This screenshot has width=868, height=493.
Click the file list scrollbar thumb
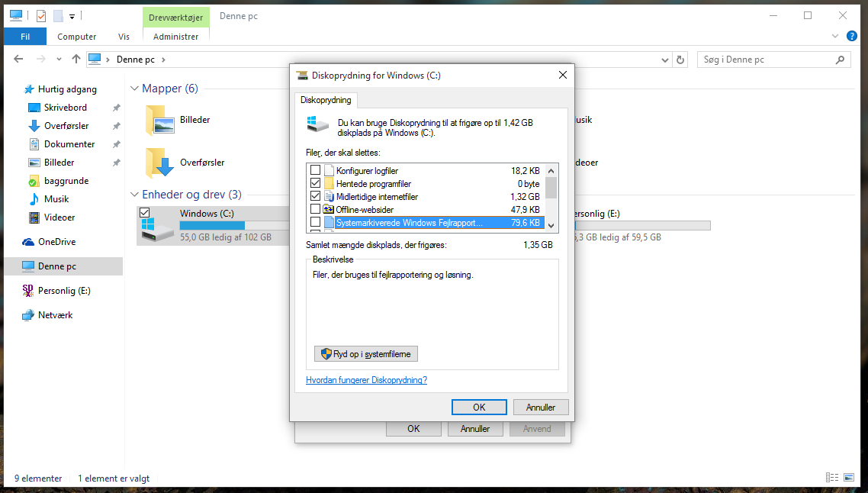[551, 187]
